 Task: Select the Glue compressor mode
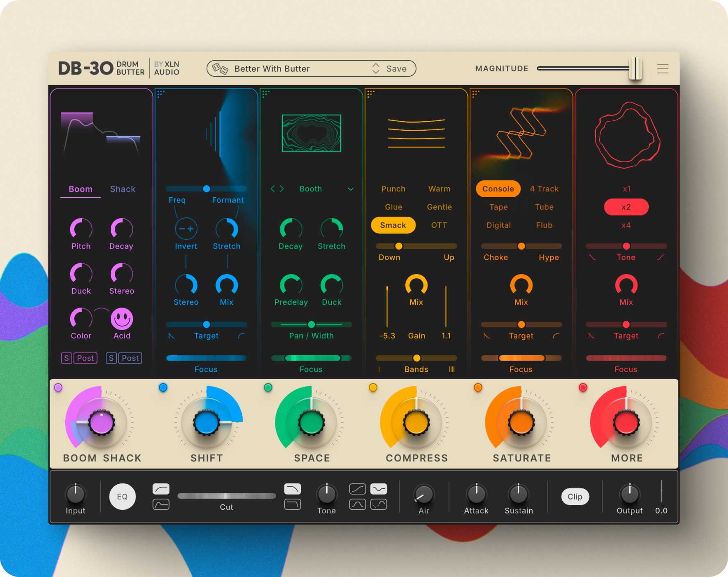point(394,207)
